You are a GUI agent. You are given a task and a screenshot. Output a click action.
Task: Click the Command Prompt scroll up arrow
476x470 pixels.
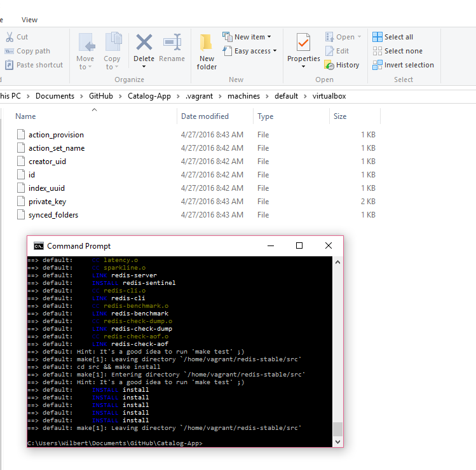pyautogui.click(x=337, y=262)
